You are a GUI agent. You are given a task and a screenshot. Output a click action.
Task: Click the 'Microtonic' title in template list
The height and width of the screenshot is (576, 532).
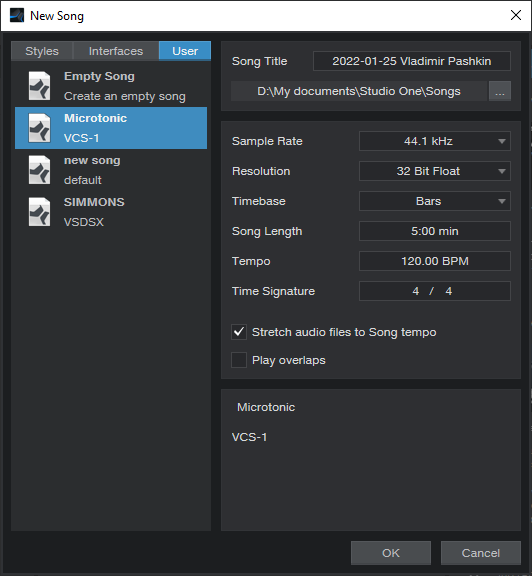click(x=96, y=118)
